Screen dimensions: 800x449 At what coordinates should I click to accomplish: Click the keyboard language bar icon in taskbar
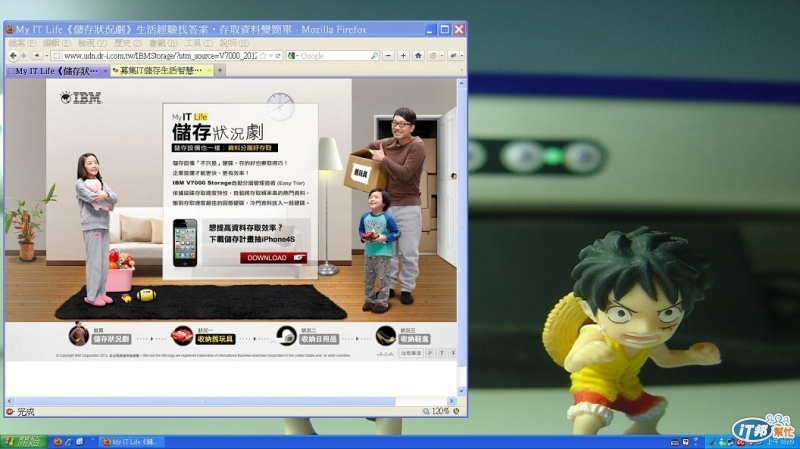[x=675, y=442]
